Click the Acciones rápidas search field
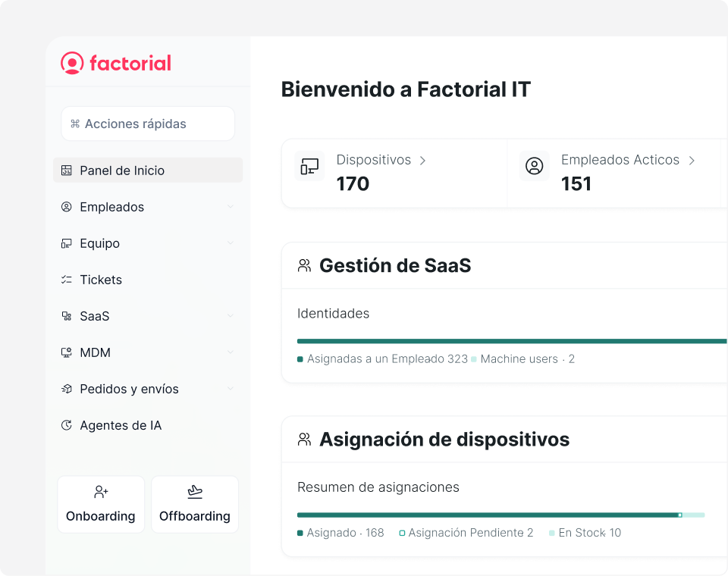This screenshot has height=576, width=728. (x=148, y=124)
